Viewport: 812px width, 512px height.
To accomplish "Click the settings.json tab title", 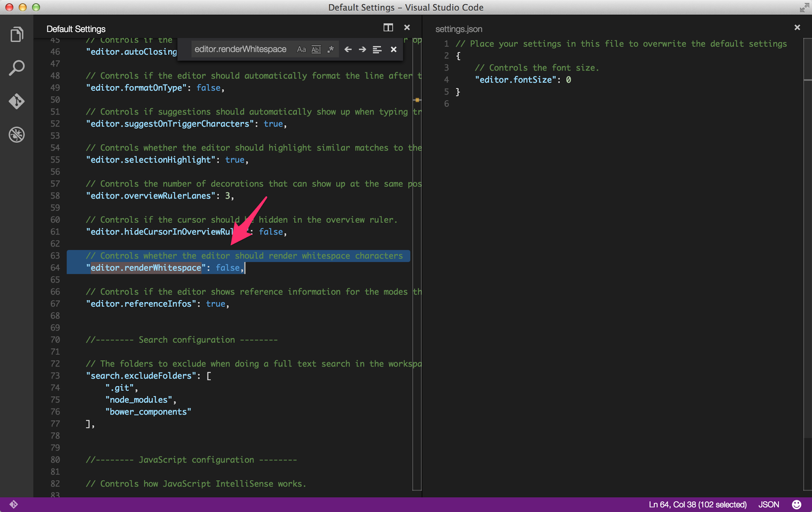I will click(459, 29).
